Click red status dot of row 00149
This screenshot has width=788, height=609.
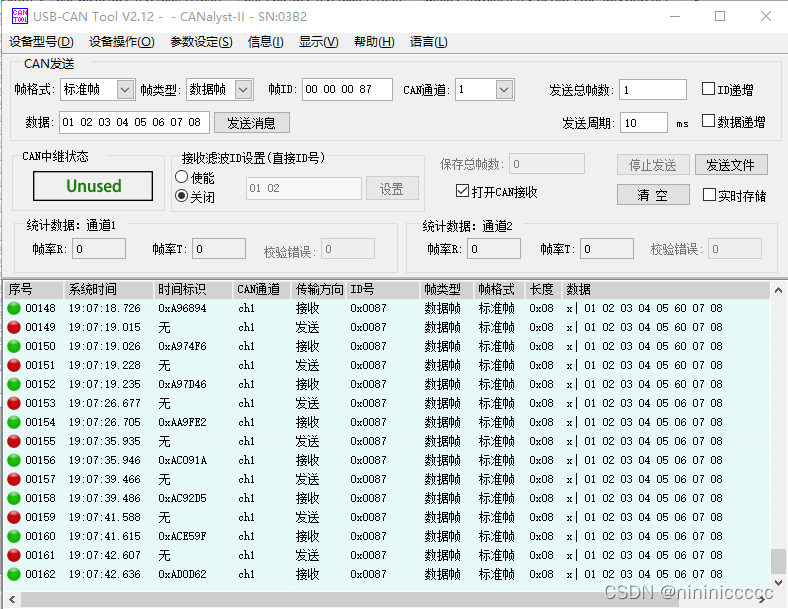(x=14, y=327)
